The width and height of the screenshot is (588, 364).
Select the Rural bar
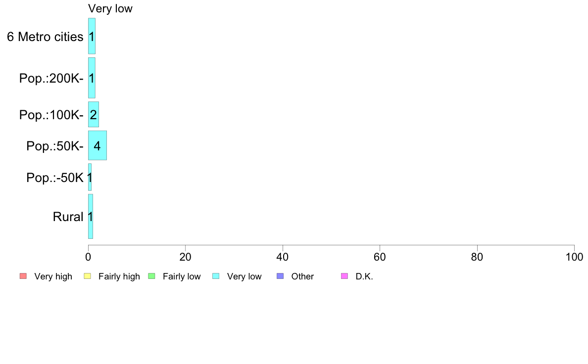[91, 216]
